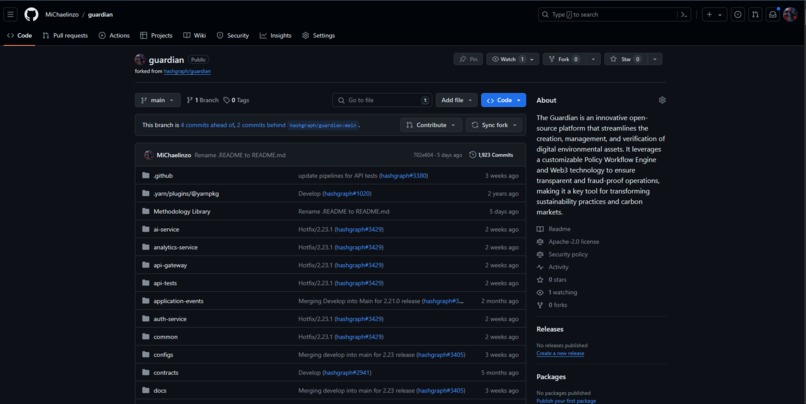806x404 pixels.
Task: Open the Fork options dropdown arrow
Action: pos(593,59)
